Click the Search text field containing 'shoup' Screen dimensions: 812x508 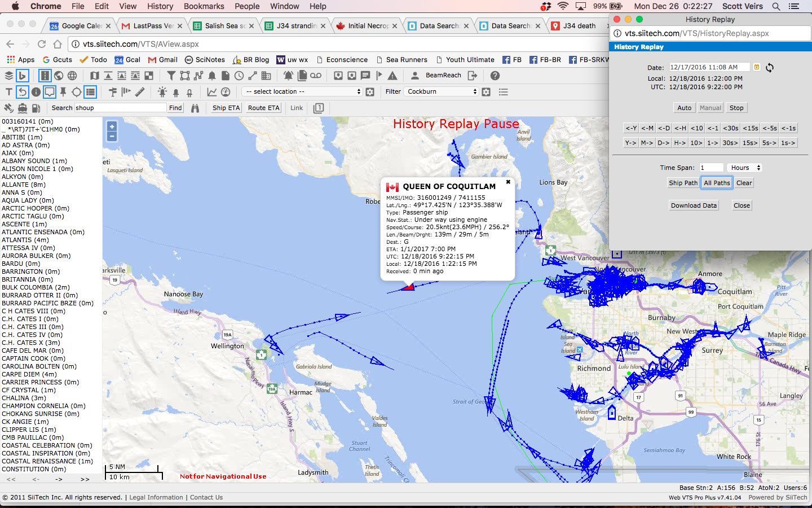pos(120,108)
